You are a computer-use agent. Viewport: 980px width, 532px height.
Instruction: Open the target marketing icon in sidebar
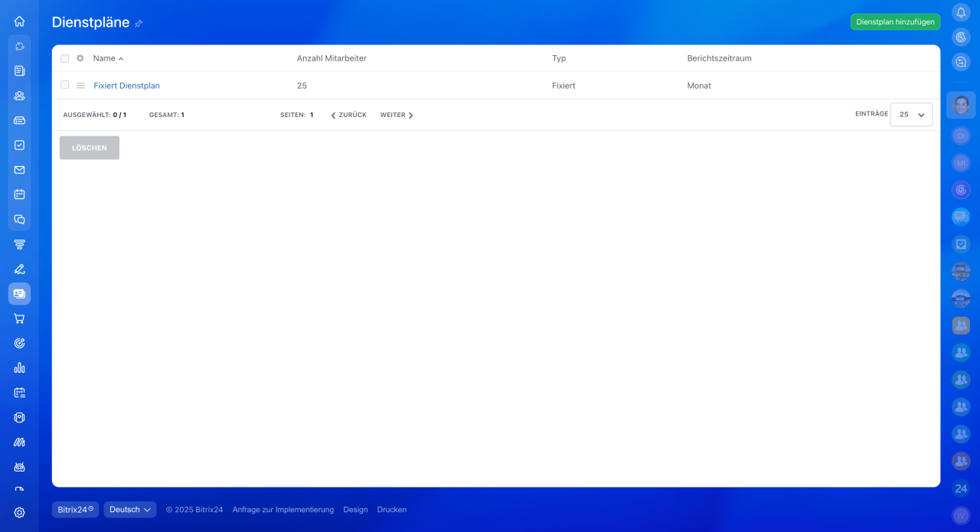19,343
